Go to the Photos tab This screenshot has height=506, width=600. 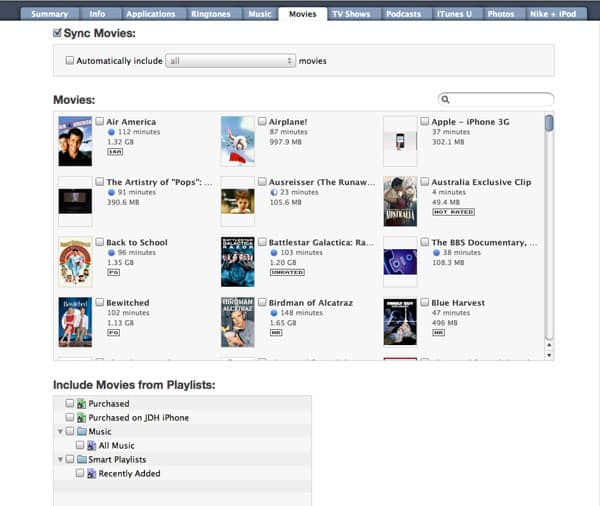click(x=501, y=14)
